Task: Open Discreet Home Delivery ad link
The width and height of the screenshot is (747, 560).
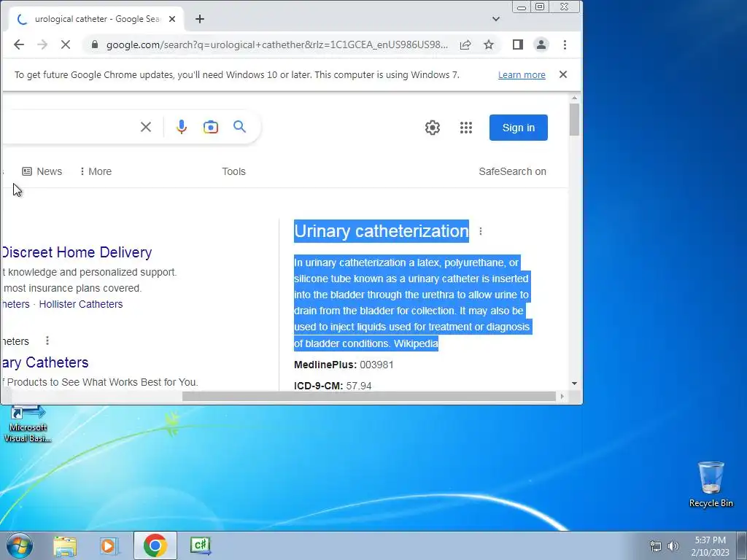Action: (76, 252)
